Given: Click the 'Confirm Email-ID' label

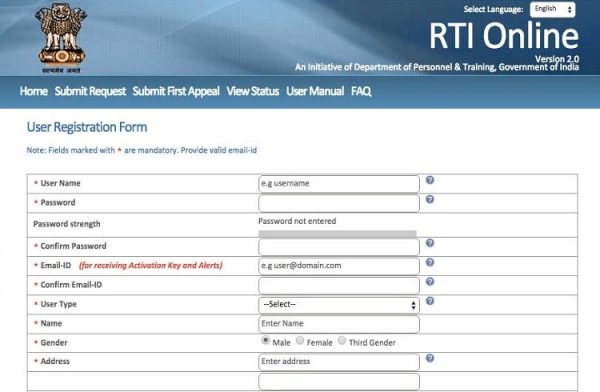Looking at the screenshot, I should [x=71, y=285].
